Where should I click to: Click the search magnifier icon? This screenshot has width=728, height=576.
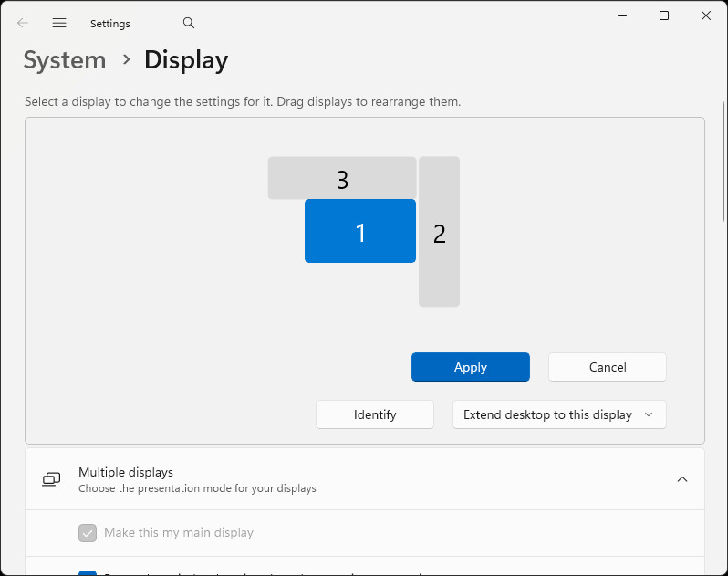pos(189,23)
